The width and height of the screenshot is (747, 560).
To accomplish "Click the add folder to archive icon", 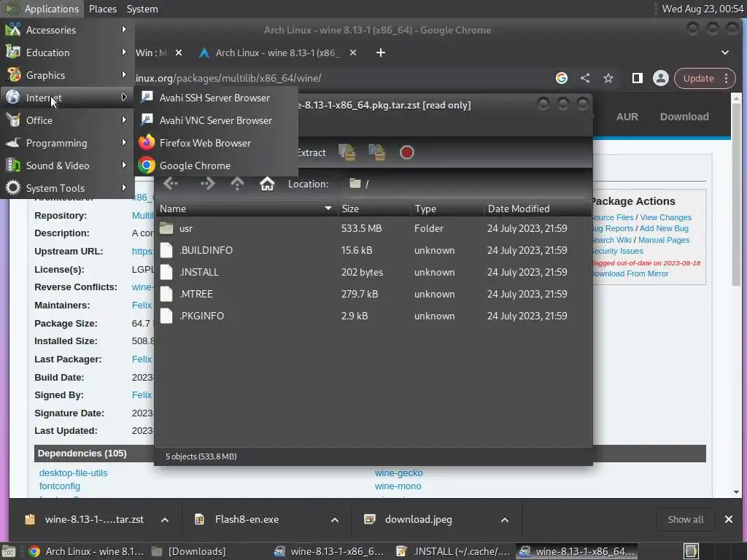I will (x=377, y=152).
